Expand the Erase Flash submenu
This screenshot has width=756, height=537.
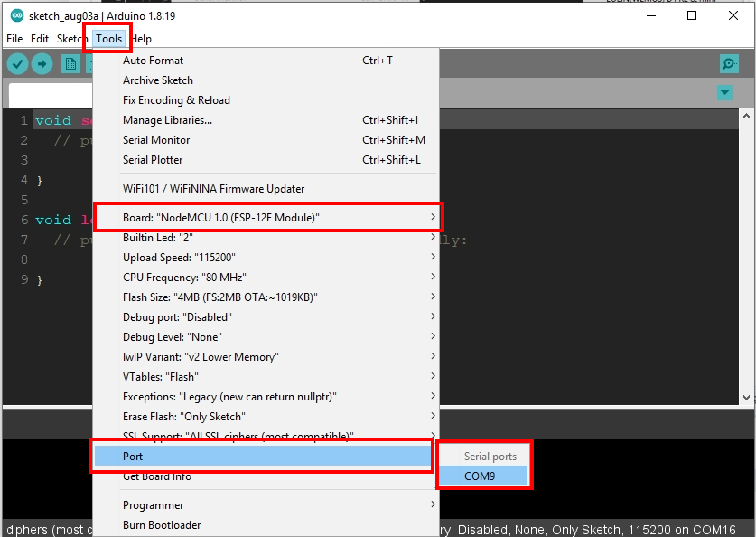(266, 417)
